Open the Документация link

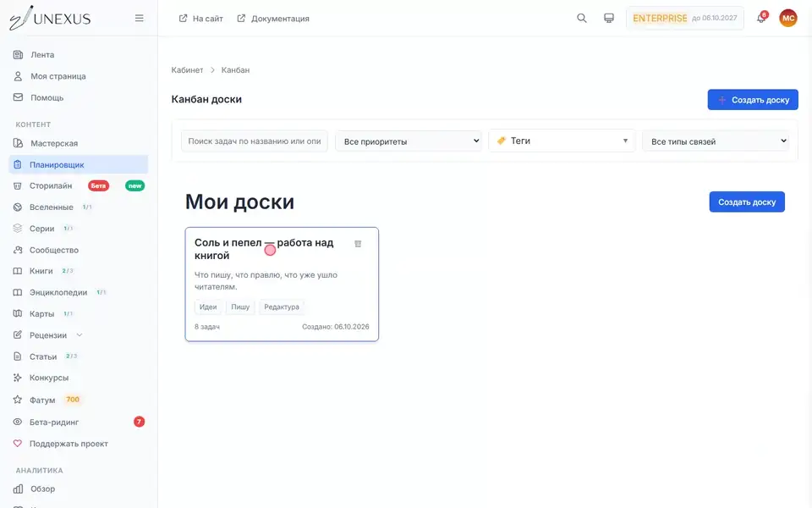tap(273, 18)
